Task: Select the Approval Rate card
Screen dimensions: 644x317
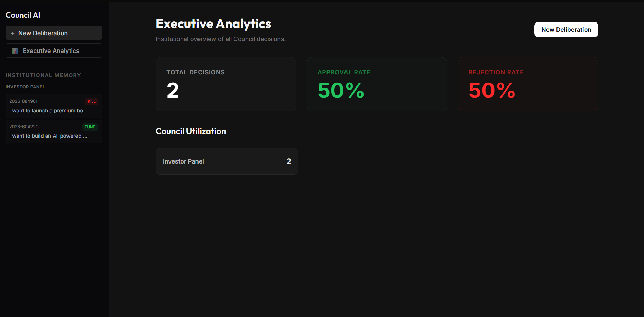Action: pyautogui.click(x=377, y=84)
